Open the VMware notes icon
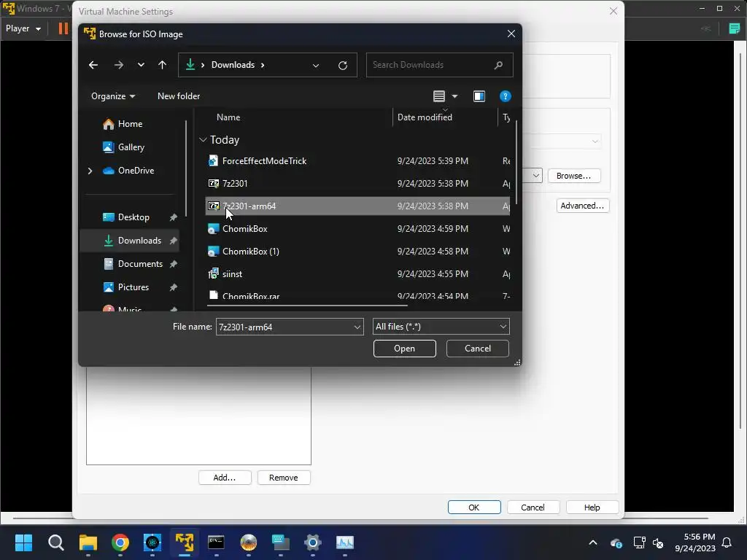Viewport: 747px width, 560px height. click(x=734, y=28)
